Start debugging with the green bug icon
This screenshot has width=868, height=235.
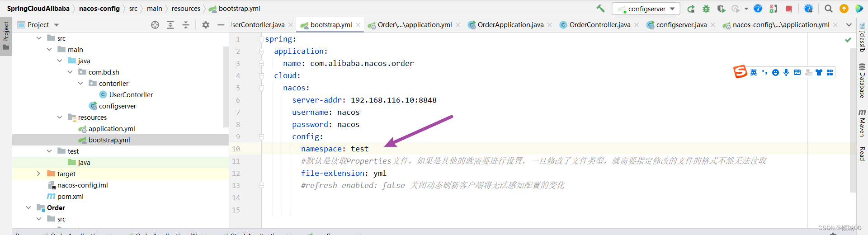pyautogui.click(x=706, y=9)
